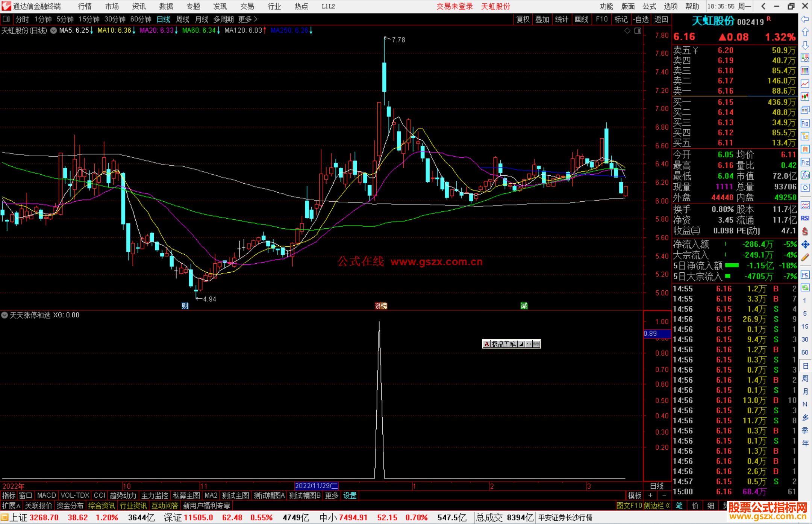Viewport: 812px width, 524px height.
Task: Select the pencil drawing tool icon
Action: coord(805,257)
